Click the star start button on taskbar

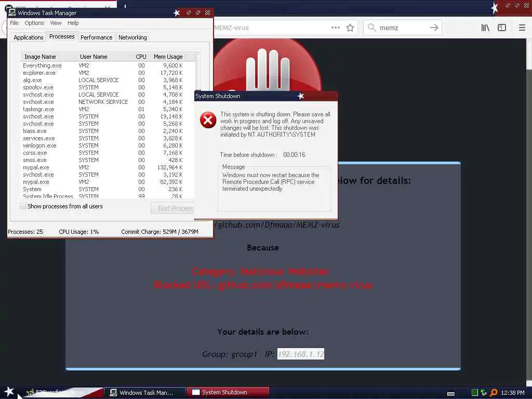pyautogui.click(x=9, y=392)
